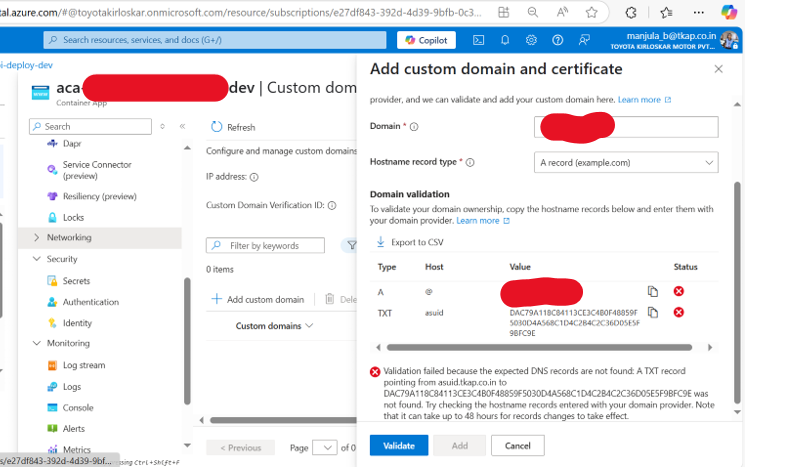This screenshot has height=471, width=804.
Task: Open the Help question mark menu
Action: [557, 40]
